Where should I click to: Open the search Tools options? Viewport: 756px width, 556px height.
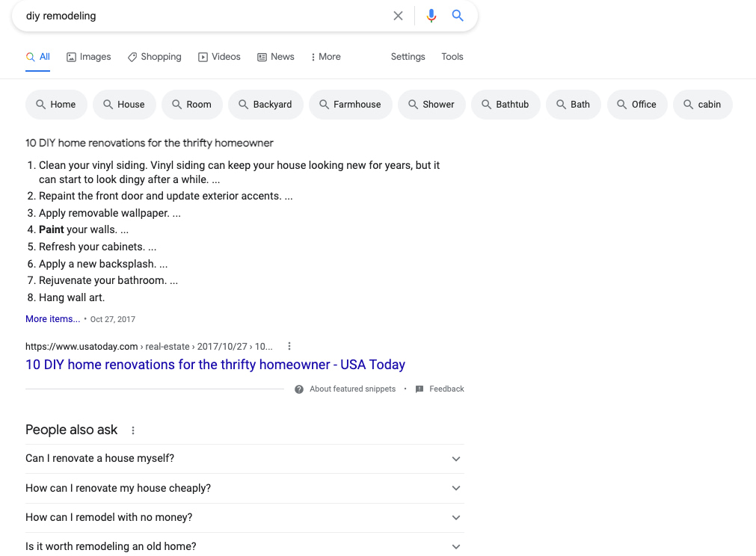coord(452,57)
